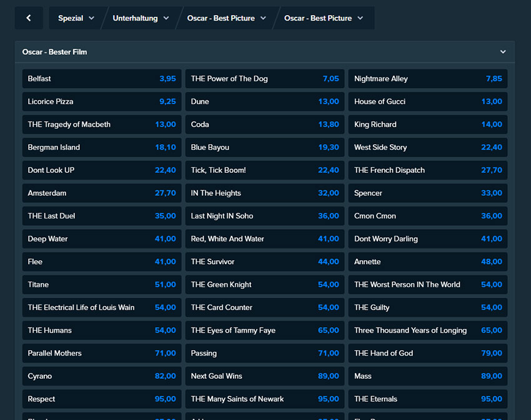Go back with the left arrow button
Image resolution: width=531 pixels, height=420 pixels.
pyautogui.click(x=29, y=18)
